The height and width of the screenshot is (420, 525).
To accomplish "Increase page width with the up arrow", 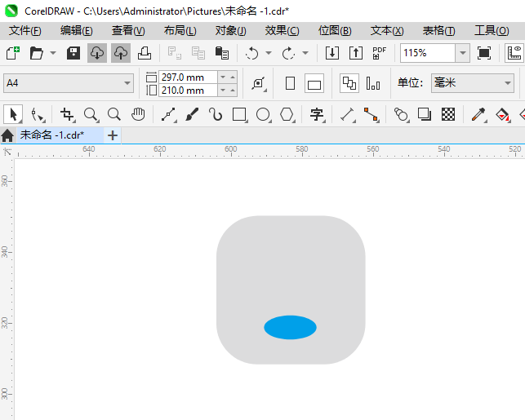I will click(233, 77).
